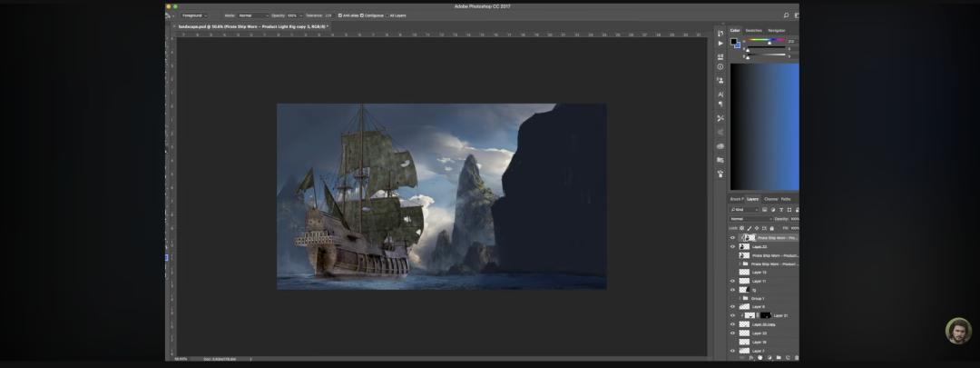Switch to the Swatches tab
Viewport: 980px width, 368px height.
[x=754, y=31]
